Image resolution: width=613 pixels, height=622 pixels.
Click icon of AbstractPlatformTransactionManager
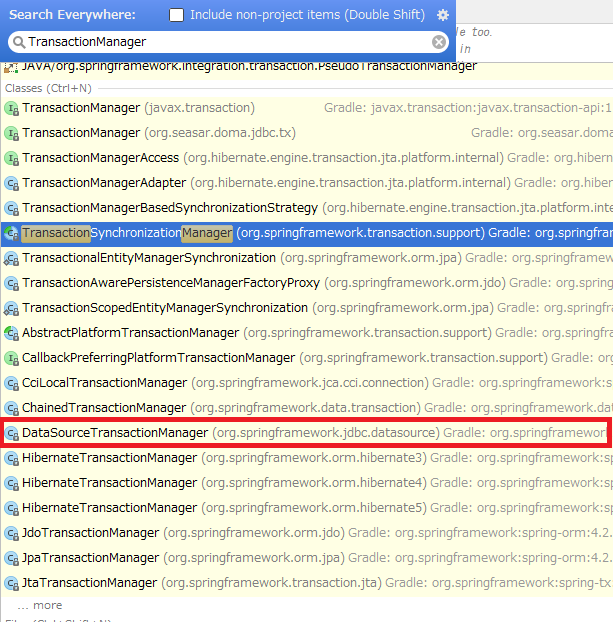pyautogui.click(x=12, y=333)
